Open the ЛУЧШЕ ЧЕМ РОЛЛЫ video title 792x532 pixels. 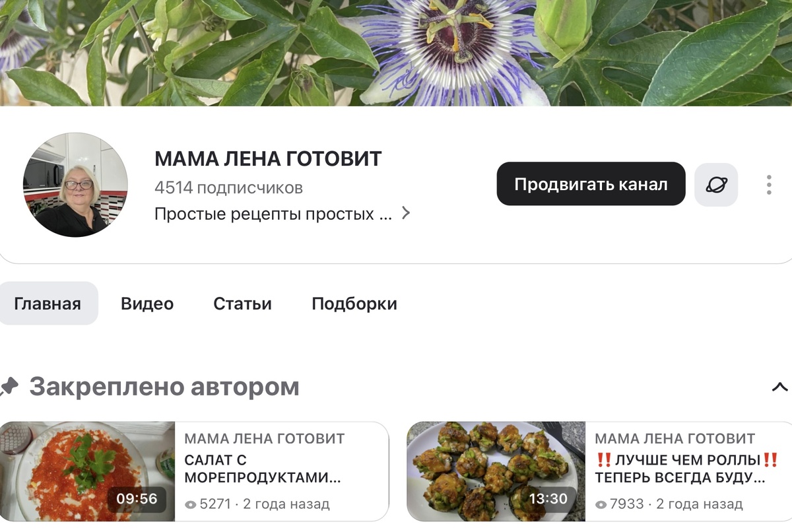[x=687, y=469]
